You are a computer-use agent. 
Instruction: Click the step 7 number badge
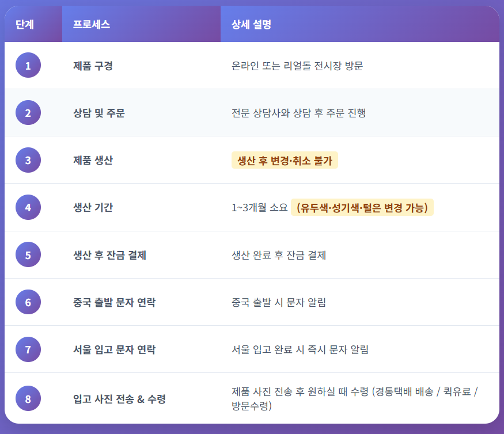(x=28, y=349)
